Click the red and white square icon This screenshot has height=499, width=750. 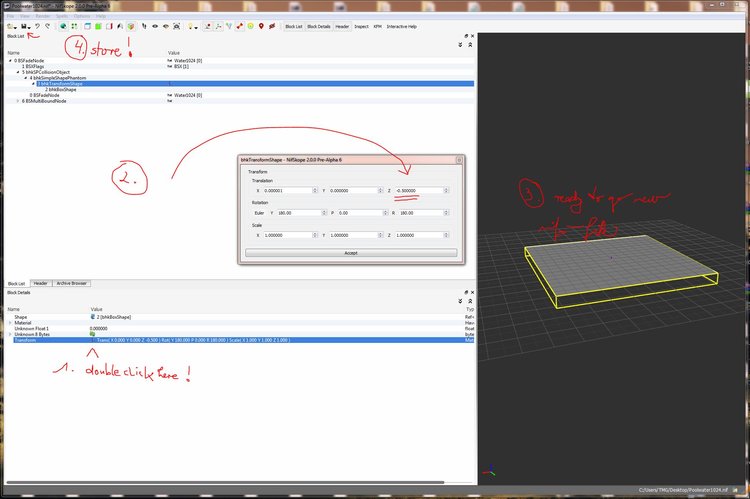tap(109, 26)
